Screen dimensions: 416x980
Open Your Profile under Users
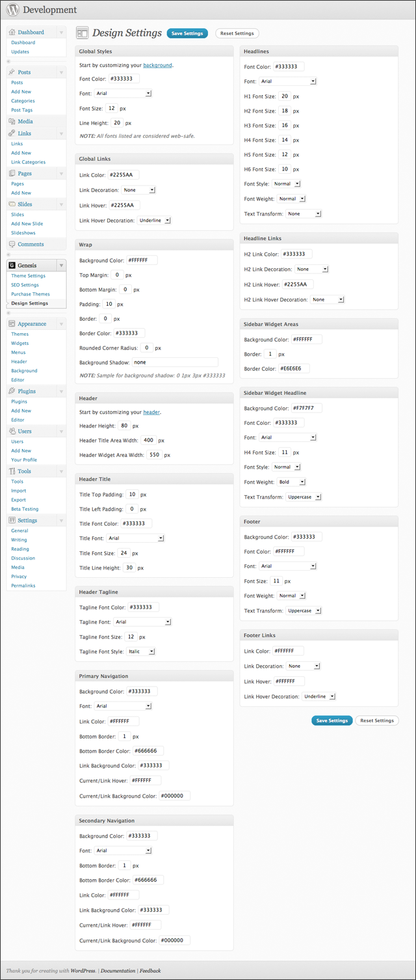[x=24, y=459]
